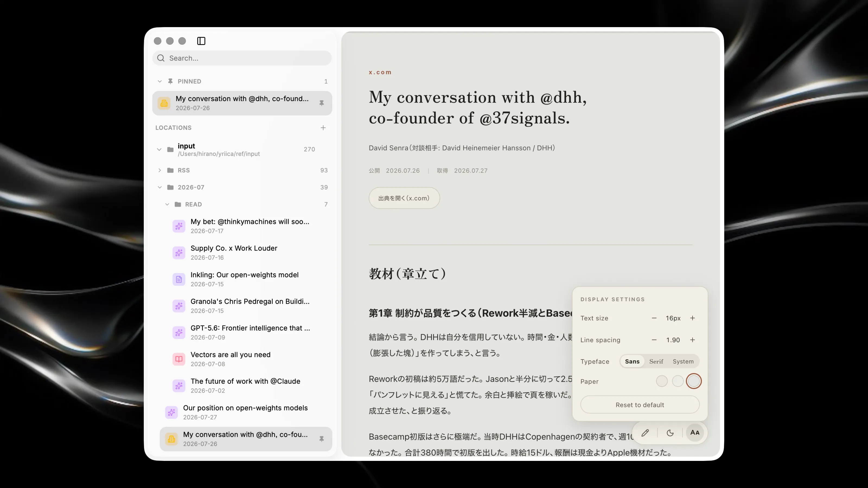
Task: Select Sans typeface
Action: pos(632,361)
